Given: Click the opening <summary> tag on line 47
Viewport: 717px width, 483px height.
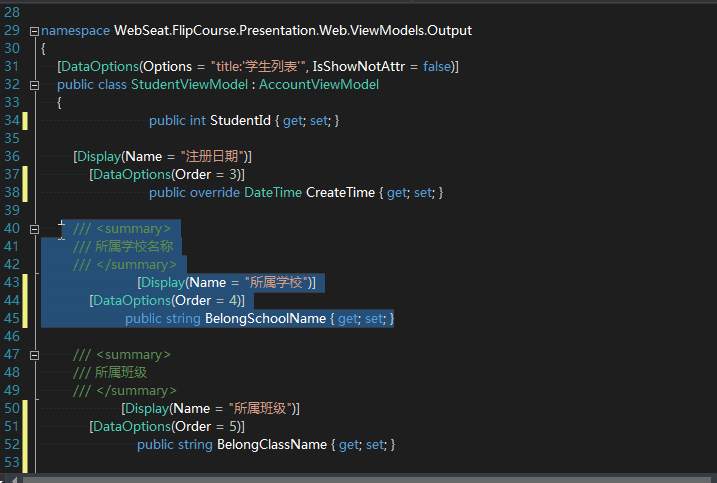Looking at the screenshot, I should point(133,355).
